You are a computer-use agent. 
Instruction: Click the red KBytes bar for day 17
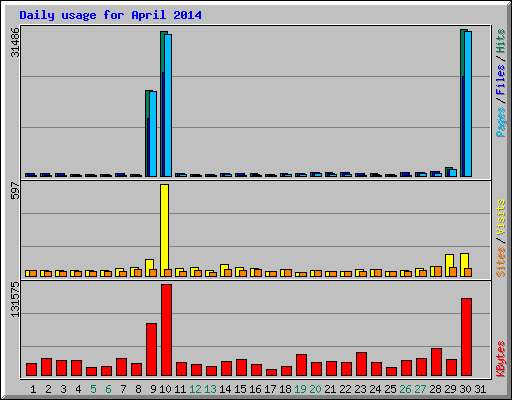pyautogui.click(x=271, y=372)
